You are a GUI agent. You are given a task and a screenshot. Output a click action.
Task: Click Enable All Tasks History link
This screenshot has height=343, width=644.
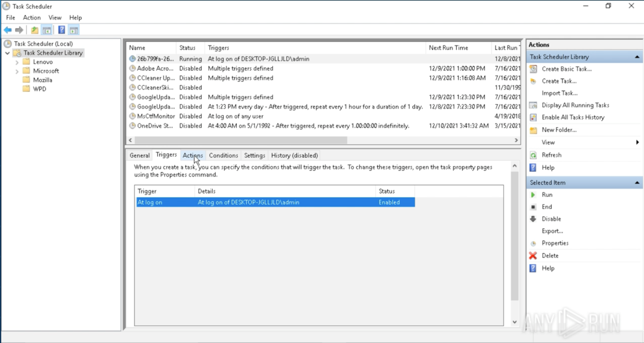573,117
